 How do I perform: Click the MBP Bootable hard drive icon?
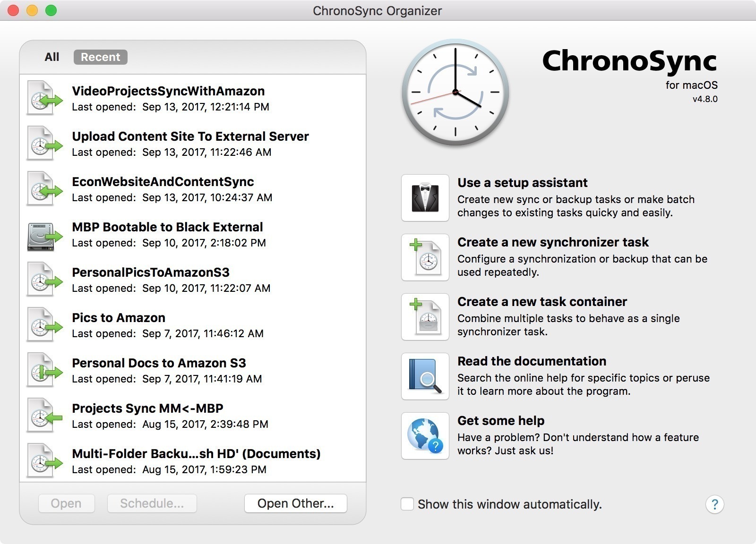[x=44, y=236]
